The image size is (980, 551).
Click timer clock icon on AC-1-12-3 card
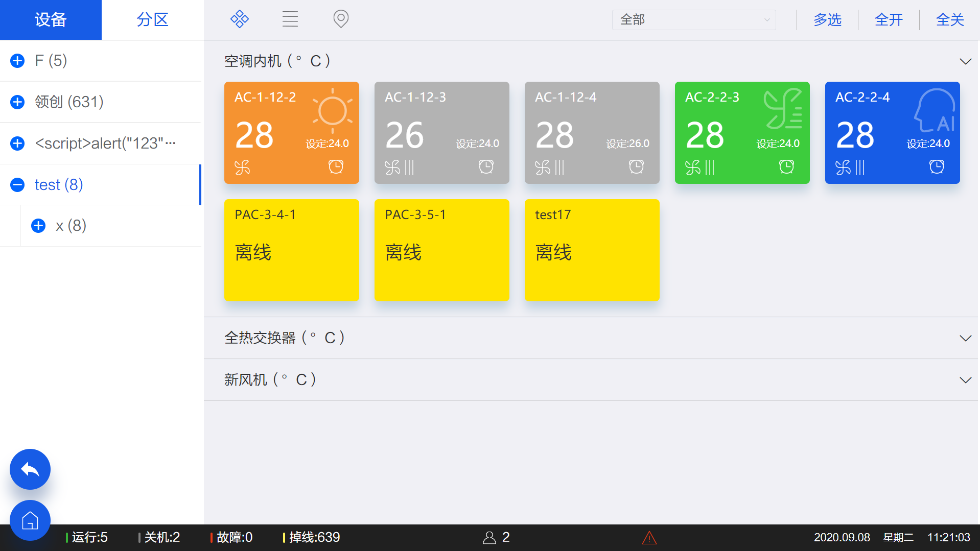(x=486, y=166)
